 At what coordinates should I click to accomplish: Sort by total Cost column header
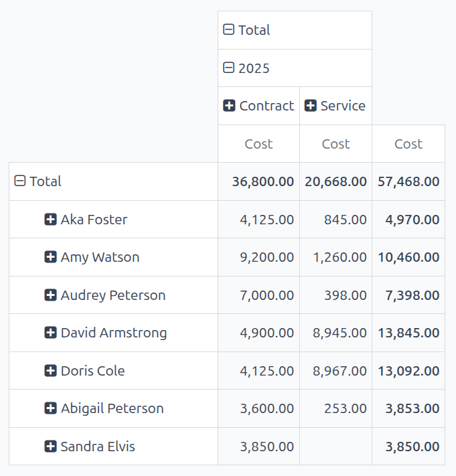click(408, 144)
